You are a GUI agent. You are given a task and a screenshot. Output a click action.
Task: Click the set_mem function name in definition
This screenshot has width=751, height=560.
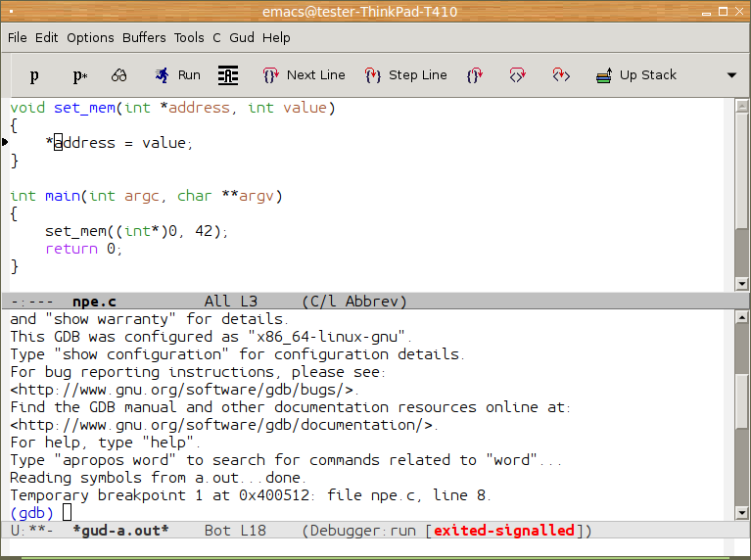click(x=84, y=108)
